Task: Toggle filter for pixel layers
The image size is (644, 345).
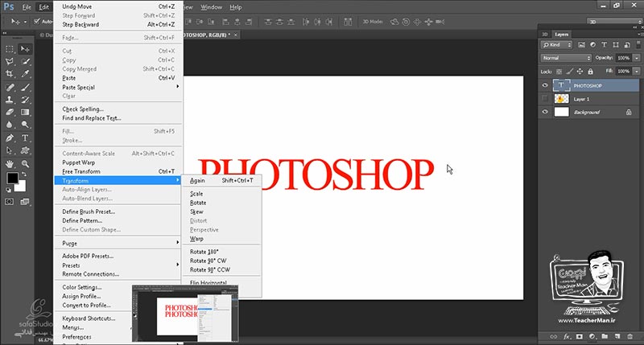Action: click(x=581, y=45)
